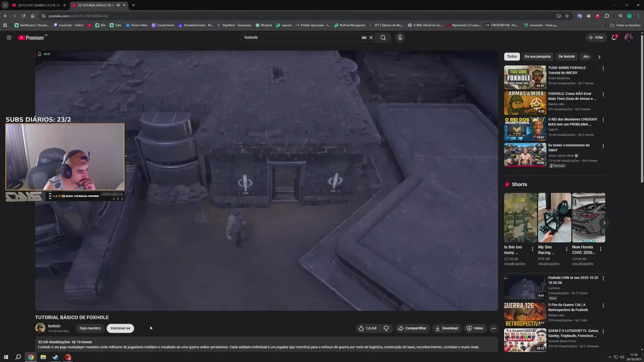Open options for O REI dos Monitores

[x=603, y=120]
